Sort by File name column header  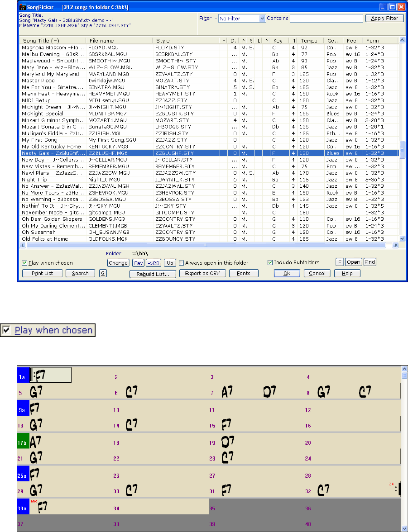119,41
